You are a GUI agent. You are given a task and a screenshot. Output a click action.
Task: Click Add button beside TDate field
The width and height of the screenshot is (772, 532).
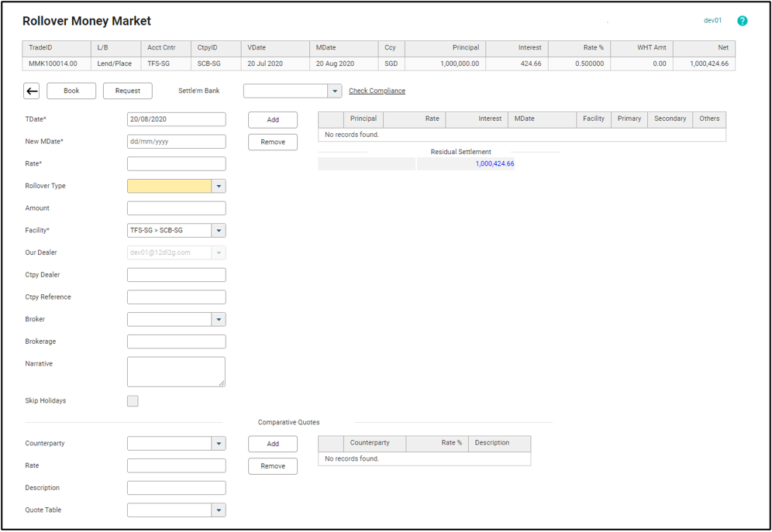pyautogui.click(x=273, y=120)
